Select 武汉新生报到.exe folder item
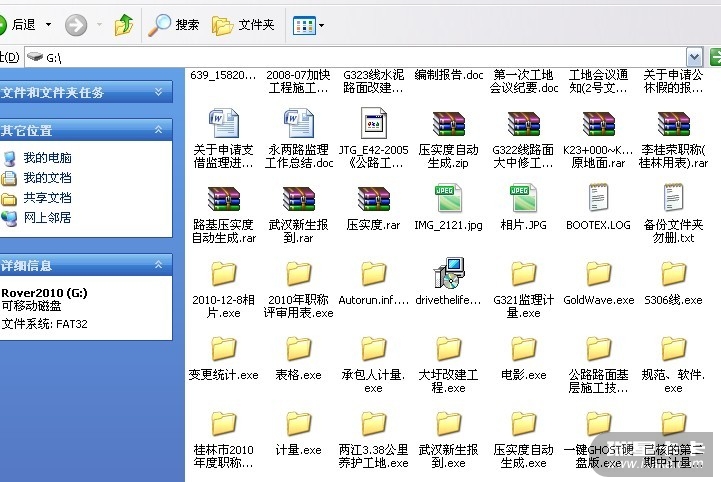Image resolution: width=721 pixels, height=482 pixels. [448, 439]
